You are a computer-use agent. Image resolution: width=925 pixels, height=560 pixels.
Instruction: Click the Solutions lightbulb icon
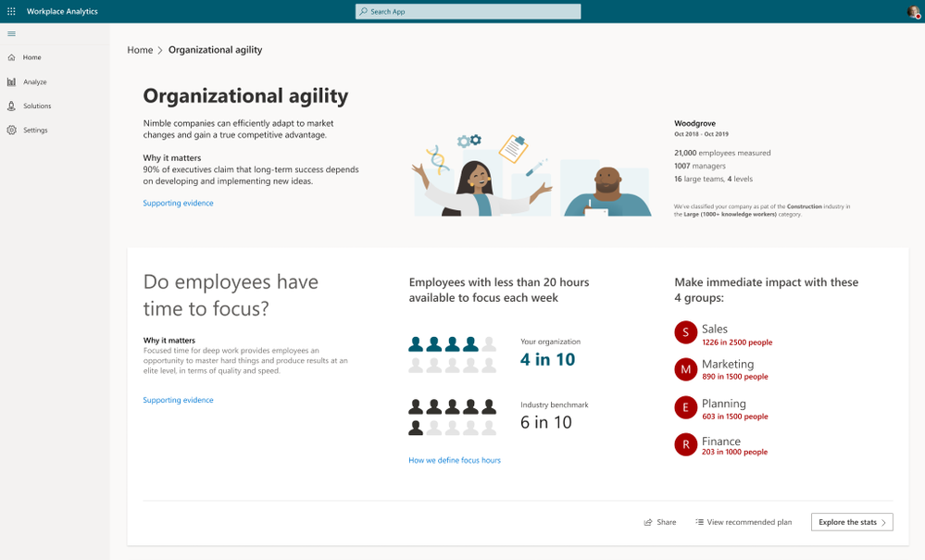click(11, 106)
